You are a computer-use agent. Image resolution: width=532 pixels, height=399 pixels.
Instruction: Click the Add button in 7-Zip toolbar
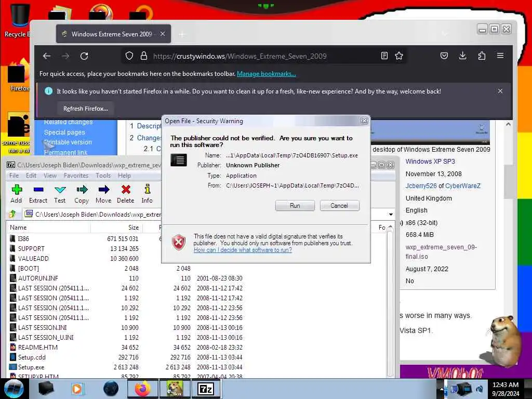16,194
